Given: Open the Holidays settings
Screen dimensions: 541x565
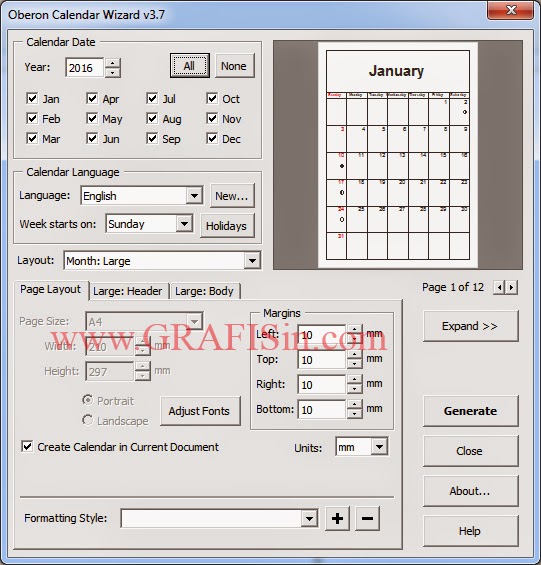Looking at the screenshot, I should pyautogui.click(x=227, y=226).
